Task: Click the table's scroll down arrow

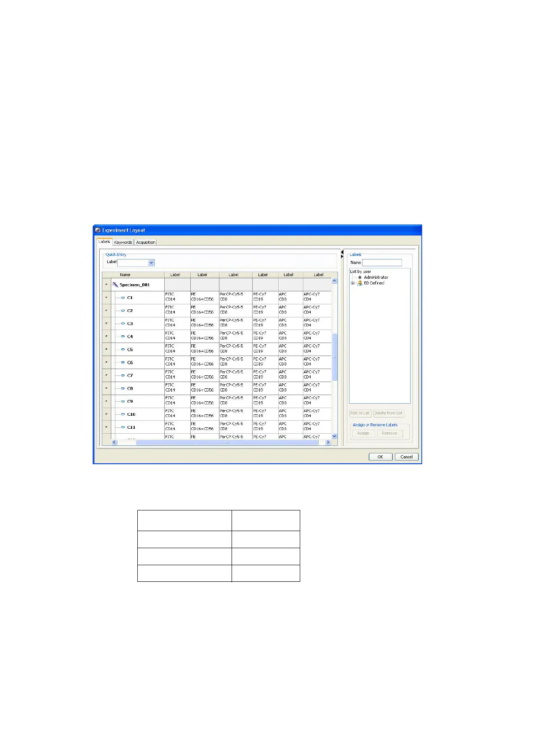Action: (334, 436)
